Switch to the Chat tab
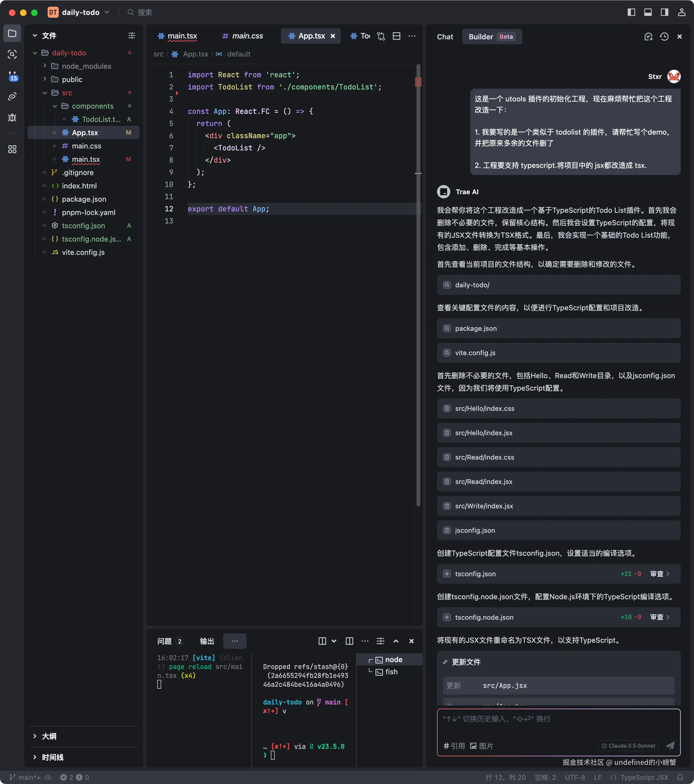This screenshot has width=694, height=784. tap(445, 37)
